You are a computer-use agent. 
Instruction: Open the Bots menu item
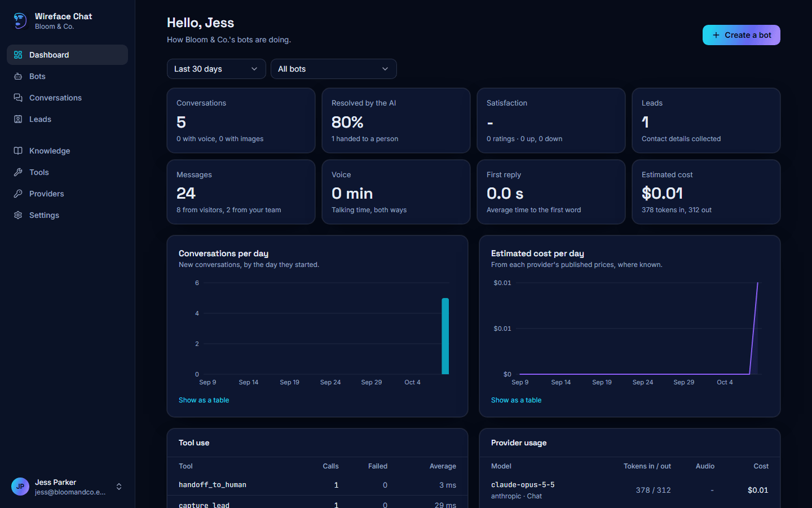67,76
